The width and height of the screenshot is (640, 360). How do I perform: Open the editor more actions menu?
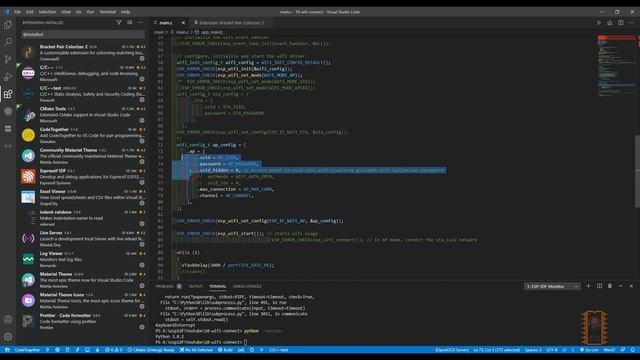(631, 23)
